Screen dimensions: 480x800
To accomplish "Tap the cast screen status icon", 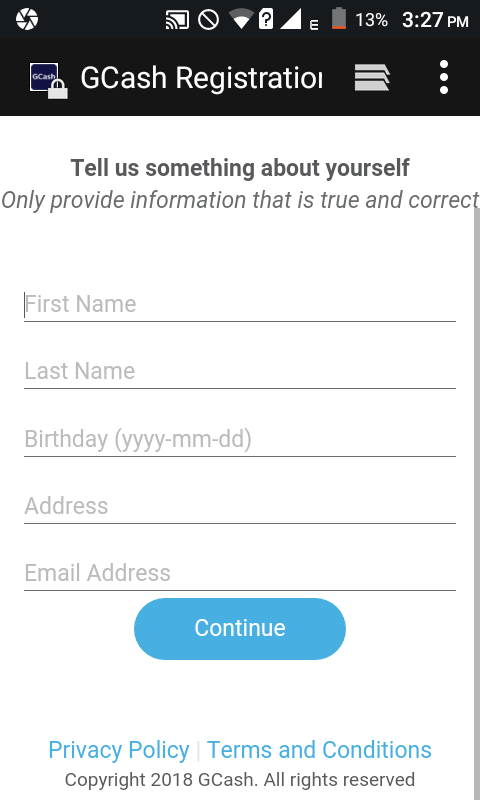I will tap(178, 20).
